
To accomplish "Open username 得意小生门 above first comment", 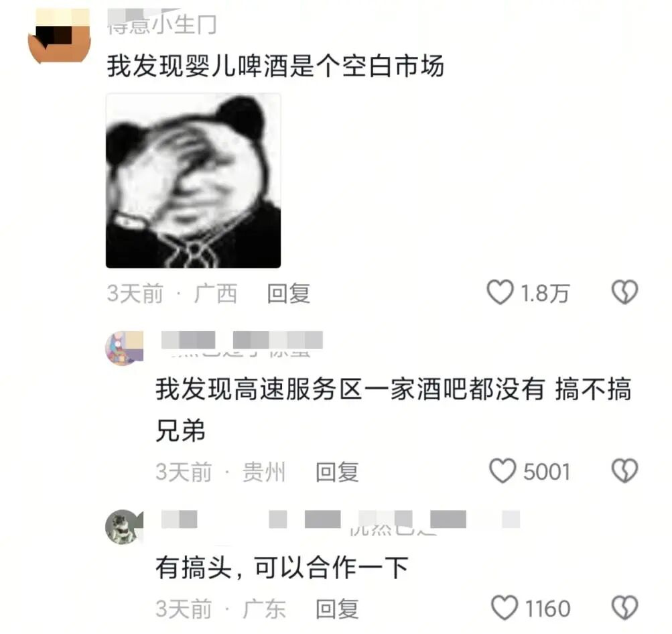I will click(x=161, y=22).
